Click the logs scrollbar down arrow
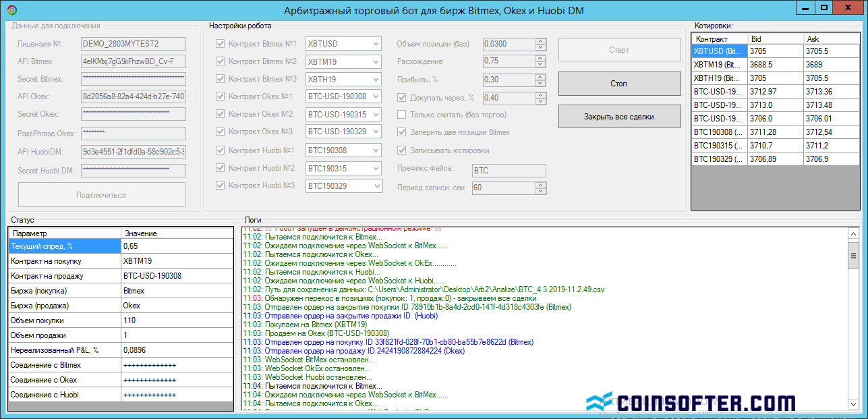The height and width of the screenshot is (419, 868). (x=853, y=405)
